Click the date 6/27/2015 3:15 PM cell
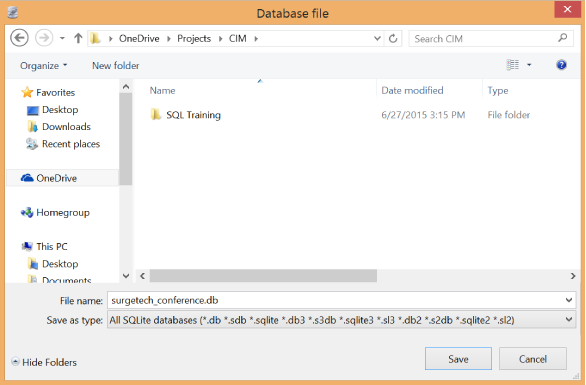Viewport: 586px width, 385px height. pos(423,115)
